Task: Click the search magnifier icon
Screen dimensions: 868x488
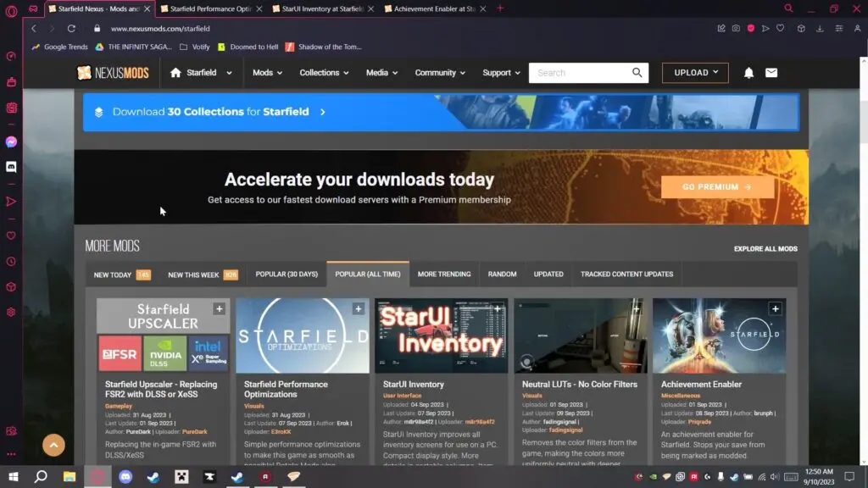Action: tap(637, 73)
